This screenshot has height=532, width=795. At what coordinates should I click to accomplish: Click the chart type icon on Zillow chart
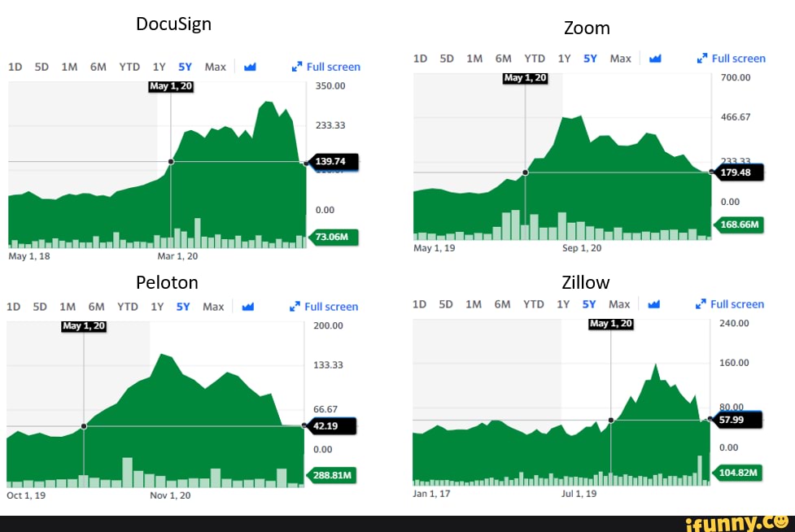(654, 304)
